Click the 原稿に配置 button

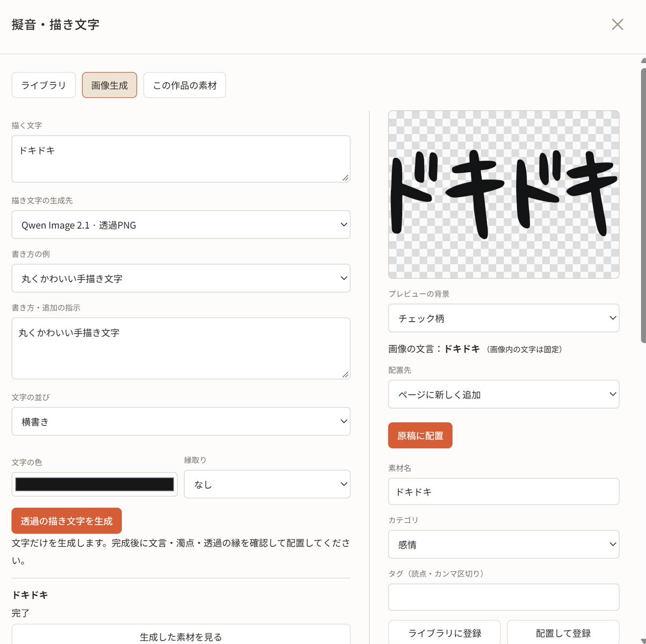click(420, 435)
